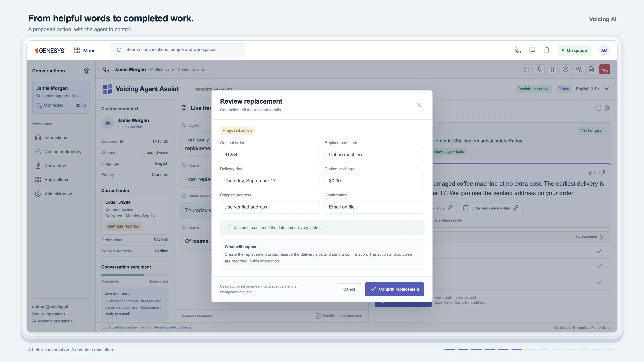Open Order and delivery data source link
This screenshot has width=644, height=362.
[491, 208]
